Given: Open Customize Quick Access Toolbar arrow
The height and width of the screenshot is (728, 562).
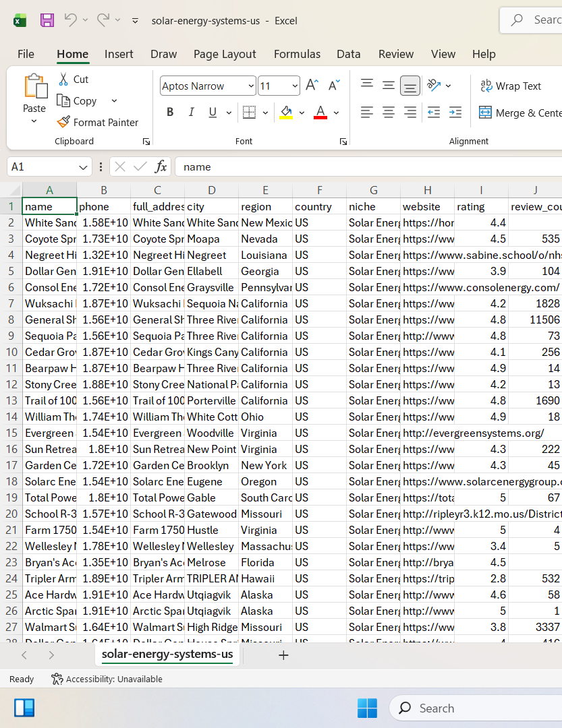Looking at the screenshot, I should (x=135, y=20).
